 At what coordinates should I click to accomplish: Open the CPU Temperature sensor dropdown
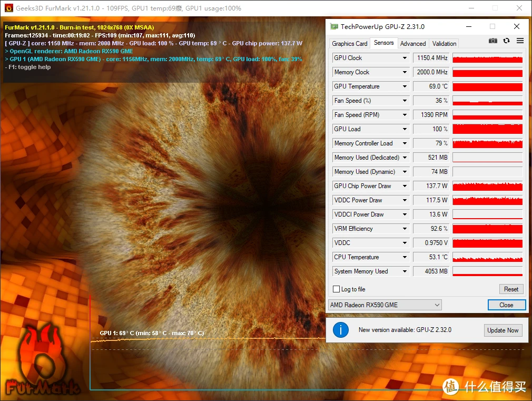pos(405,257)
